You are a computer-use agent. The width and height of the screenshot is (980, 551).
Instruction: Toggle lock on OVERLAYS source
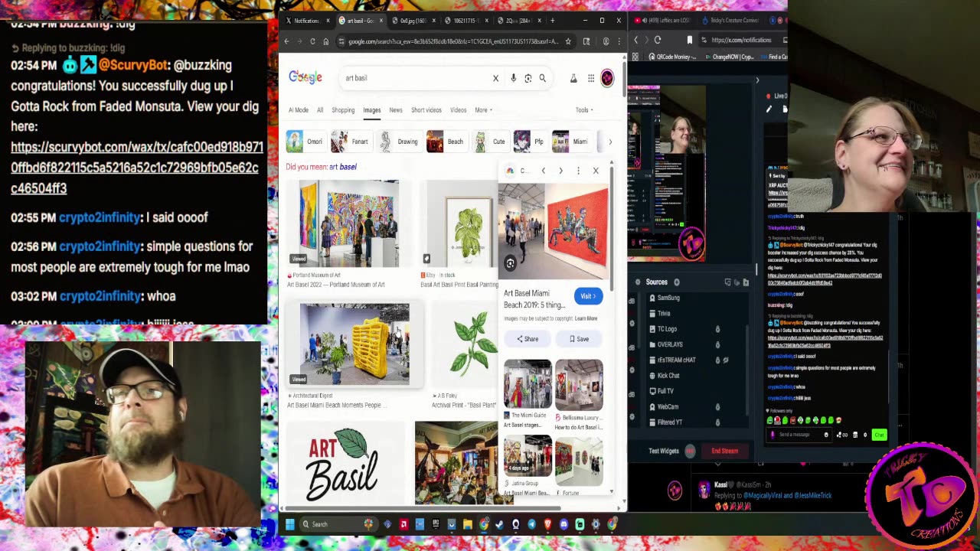tap(717, 344)
